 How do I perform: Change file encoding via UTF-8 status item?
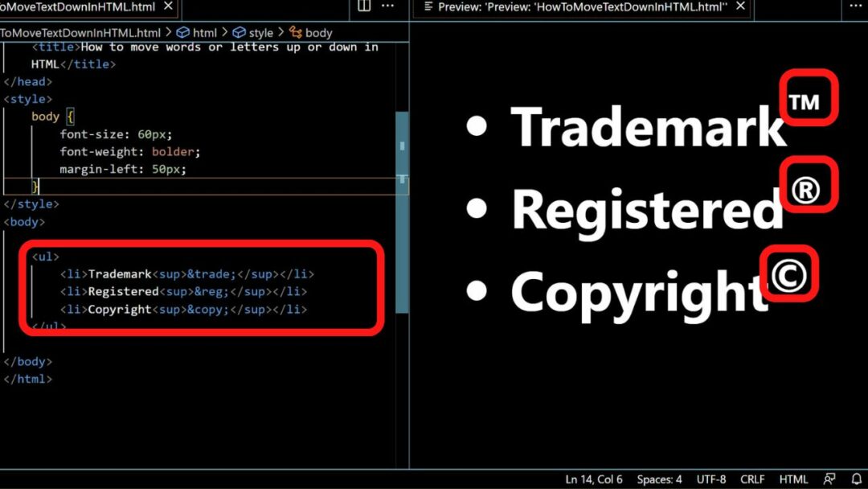710,479
